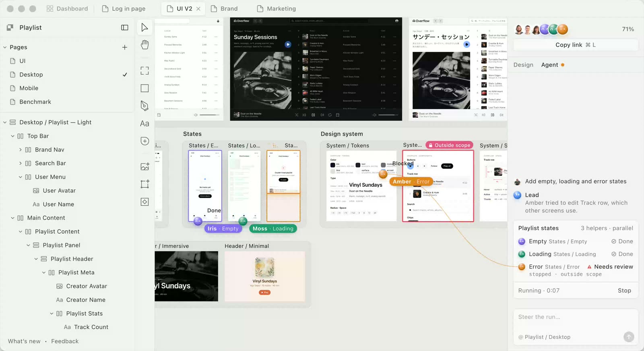Select the Hand pan tool
The height and width of the screenshot is (351, 644).
[x=145, y=45]
